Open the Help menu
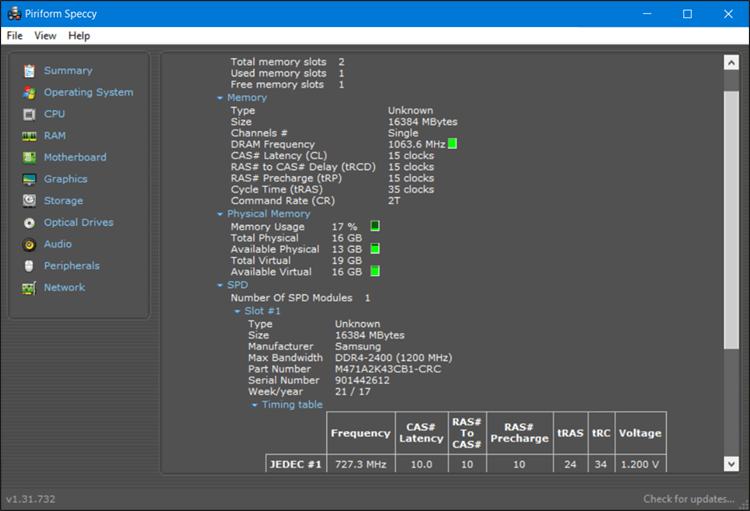Screen dimensions: 750x511 tap(79, 36)
